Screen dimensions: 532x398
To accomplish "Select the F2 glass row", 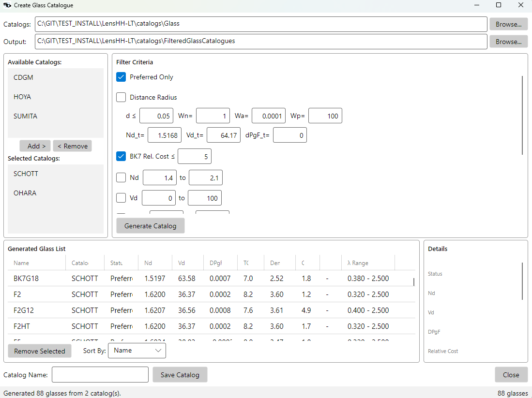I will (x=211, y=294).
